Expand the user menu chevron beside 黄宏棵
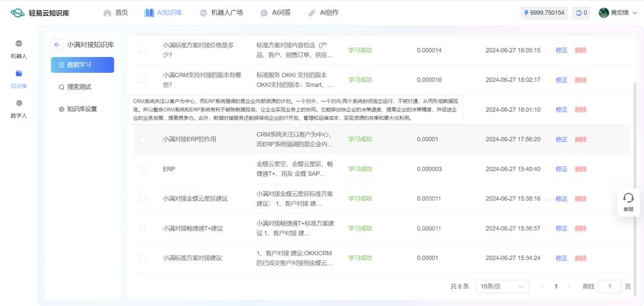The width and height of the screenshot is (644, 306). tap(635, 13)
